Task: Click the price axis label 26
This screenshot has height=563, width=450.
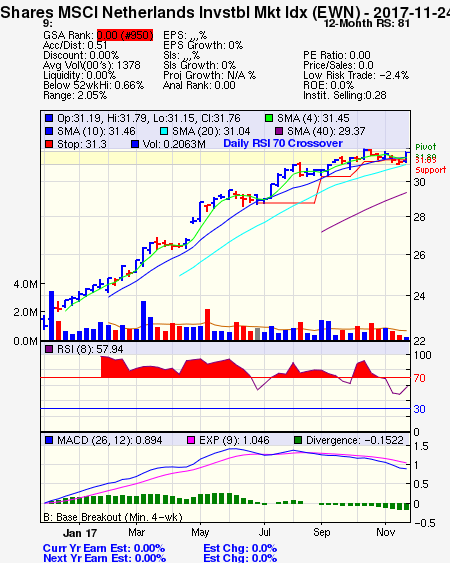Action: 419,255
